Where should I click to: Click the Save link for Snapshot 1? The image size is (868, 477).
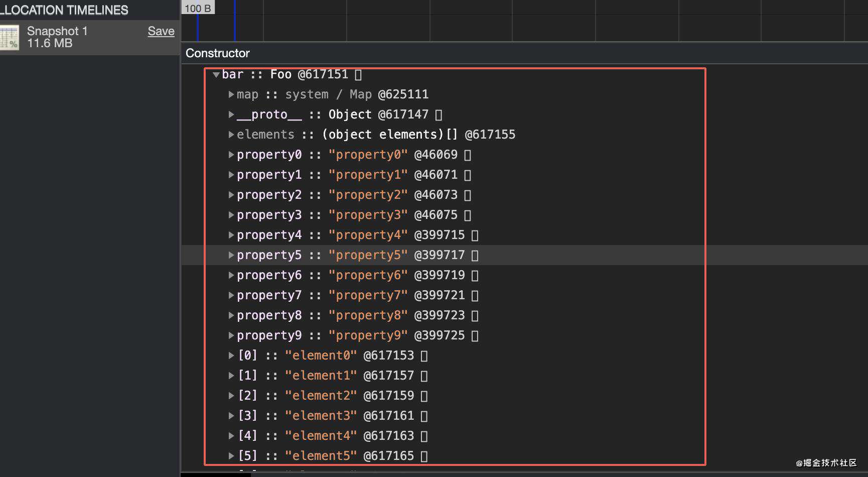[x=161, y=31]
